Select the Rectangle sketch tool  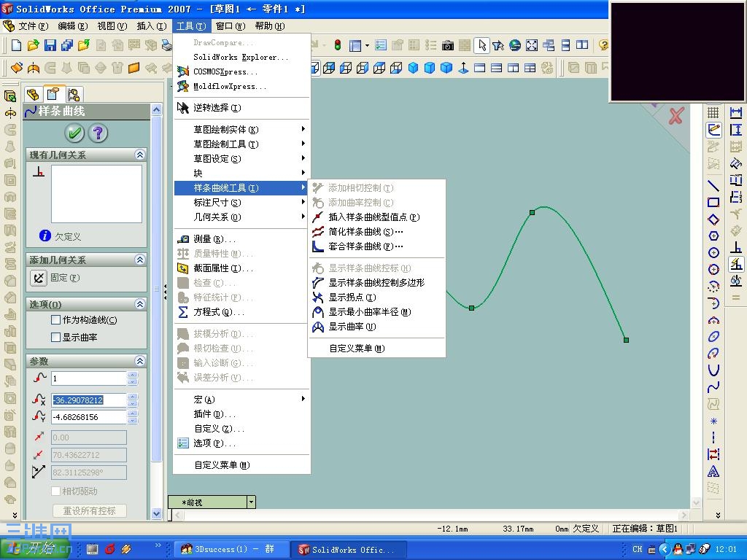point(713,203)
